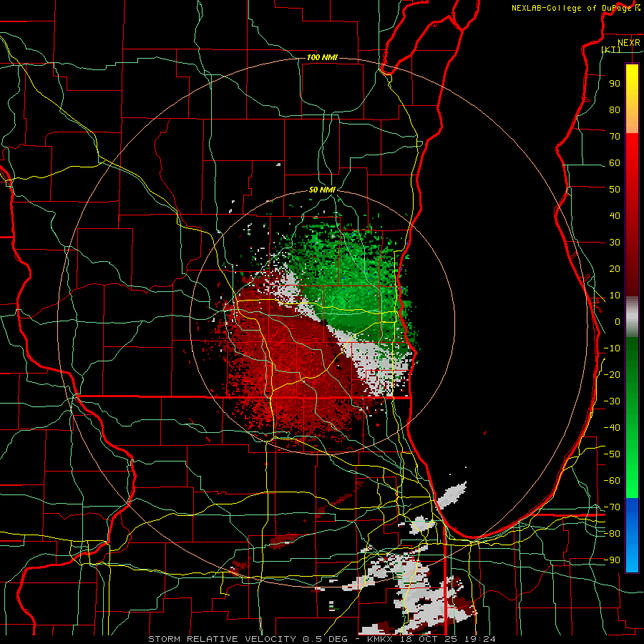Viewport: 644px width, 644px height.
Task: Click the KT units label above color bar
Action: 611,49
